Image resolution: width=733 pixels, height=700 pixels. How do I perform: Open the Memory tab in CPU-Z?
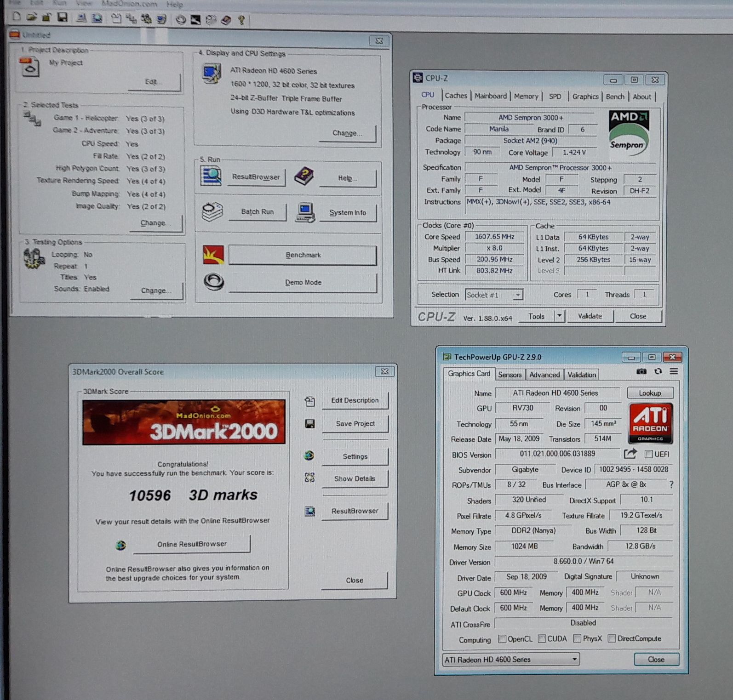point(526,96)
